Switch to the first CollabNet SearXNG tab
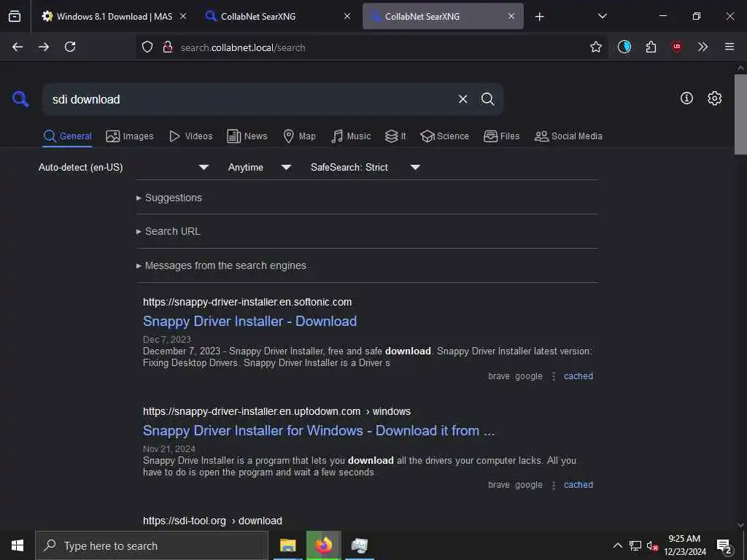The height and width of the screenshot is (560, 747). (278, 16)
